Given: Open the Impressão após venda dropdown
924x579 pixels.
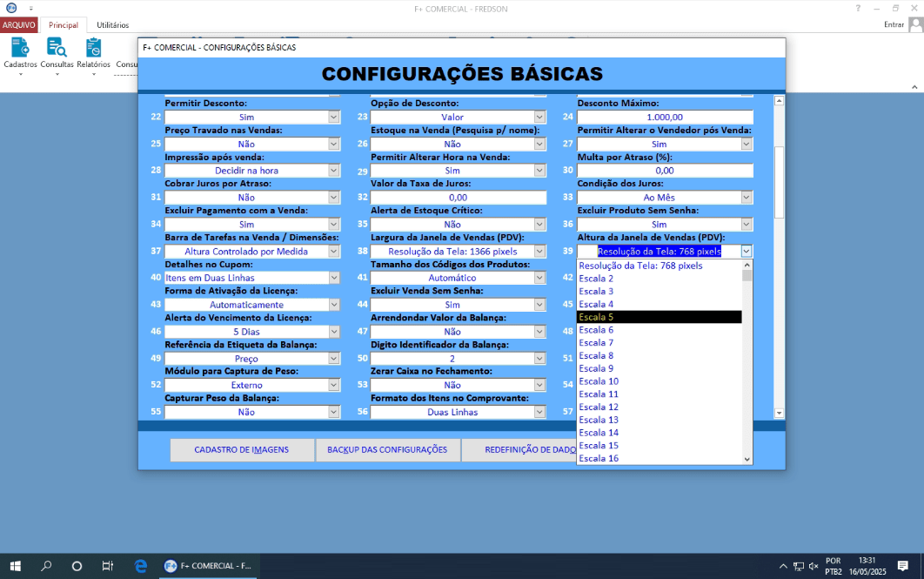Looking at the screenshot, I should [333, 170].
